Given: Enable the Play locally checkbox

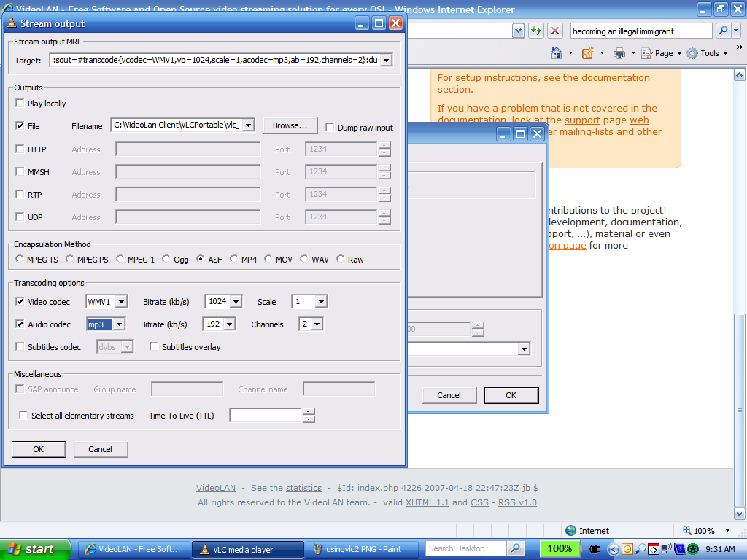Looking at the screenshot, I should click(x=20, y=104).
